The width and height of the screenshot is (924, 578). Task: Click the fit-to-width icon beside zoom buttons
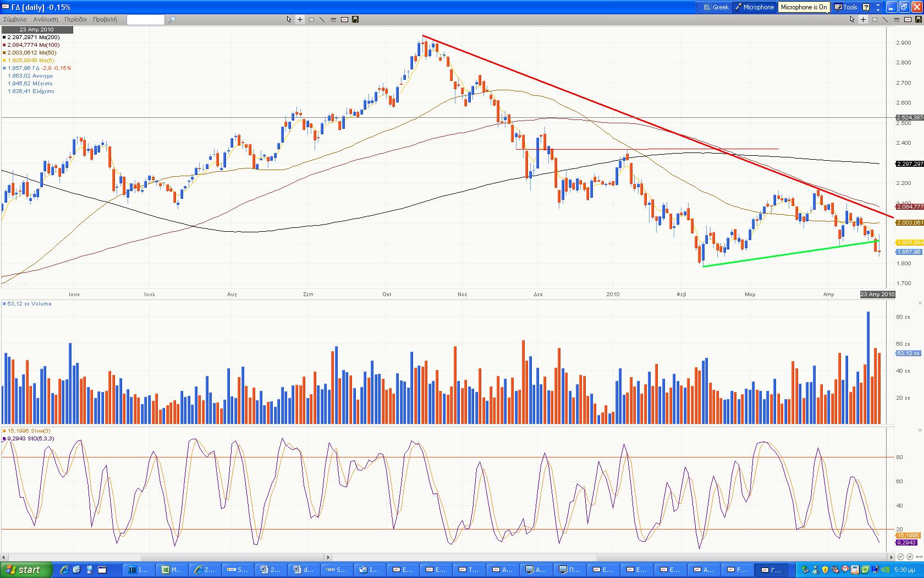click(x=919, y=557)
